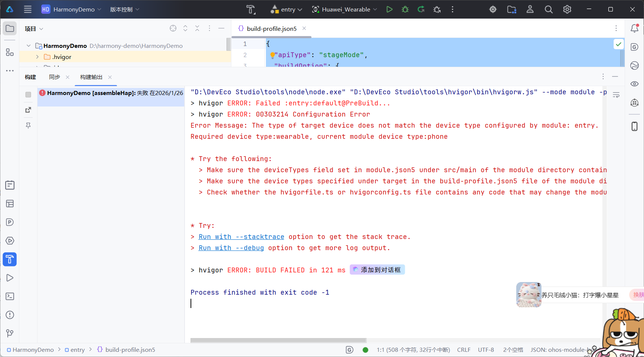Viewport: 644px width, 357px height.
Task: Toggle the Project tool window folder icon
Action: [10, 29]
